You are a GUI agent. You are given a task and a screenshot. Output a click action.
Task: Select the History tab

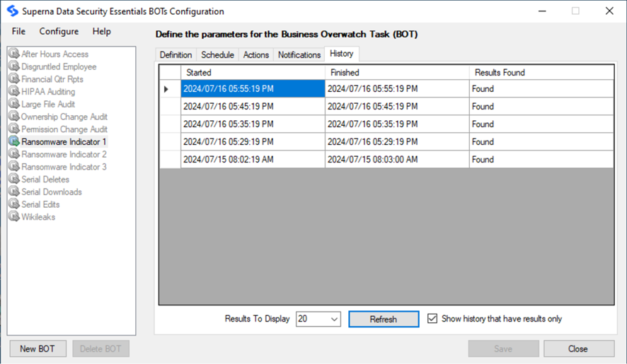pyautogui.click(x=342, y=54)
